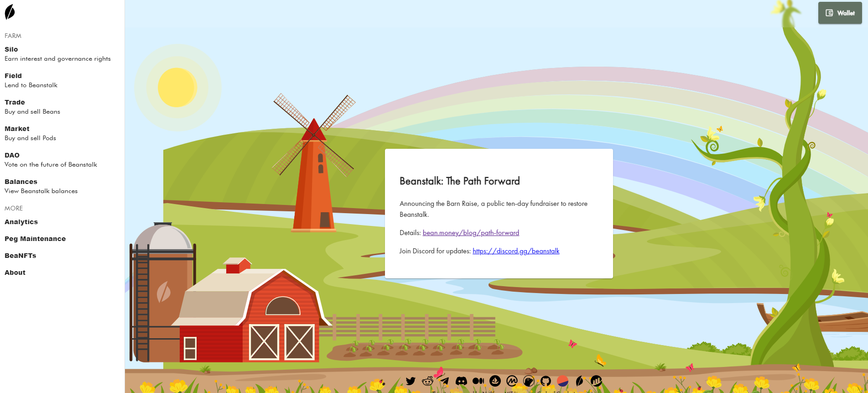Follow the bean.money/blog/path-forward link
The image size is (868, 393).
coord(471,233)
